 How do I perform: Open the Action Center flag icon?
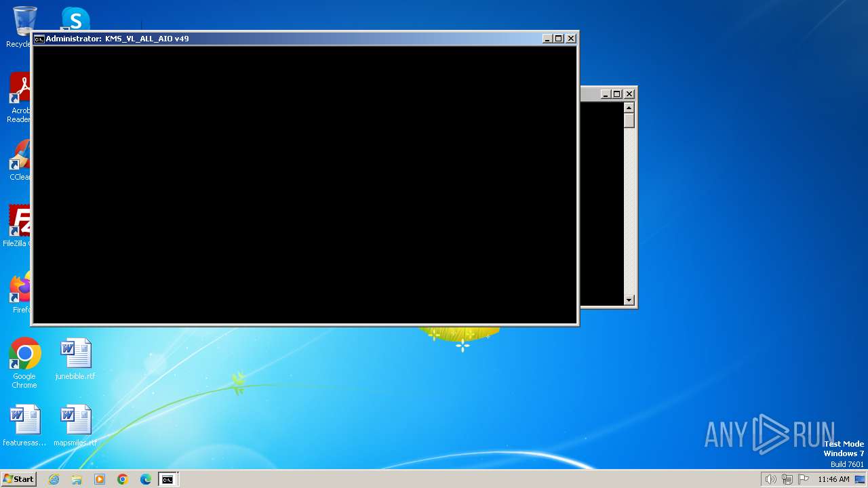click(804, 479)
